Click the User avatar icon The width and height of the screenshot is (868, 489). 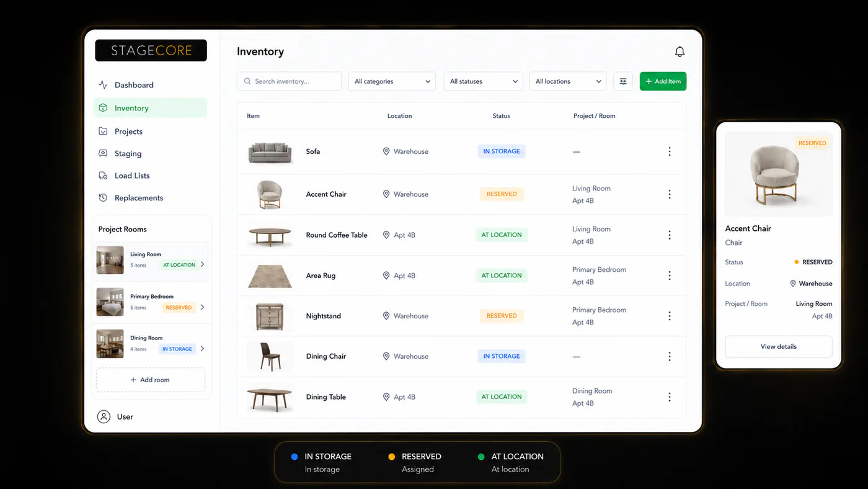click(104, 417)
